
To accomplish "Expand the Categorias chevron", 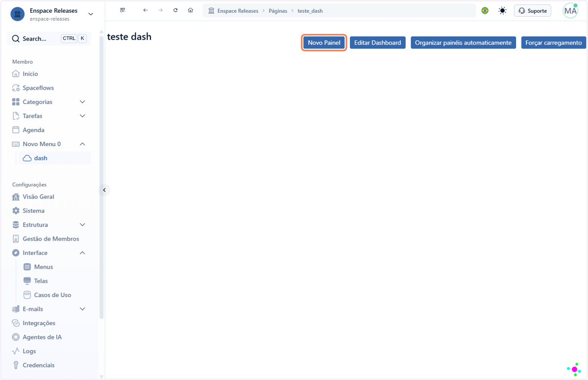I will [82, 102].
